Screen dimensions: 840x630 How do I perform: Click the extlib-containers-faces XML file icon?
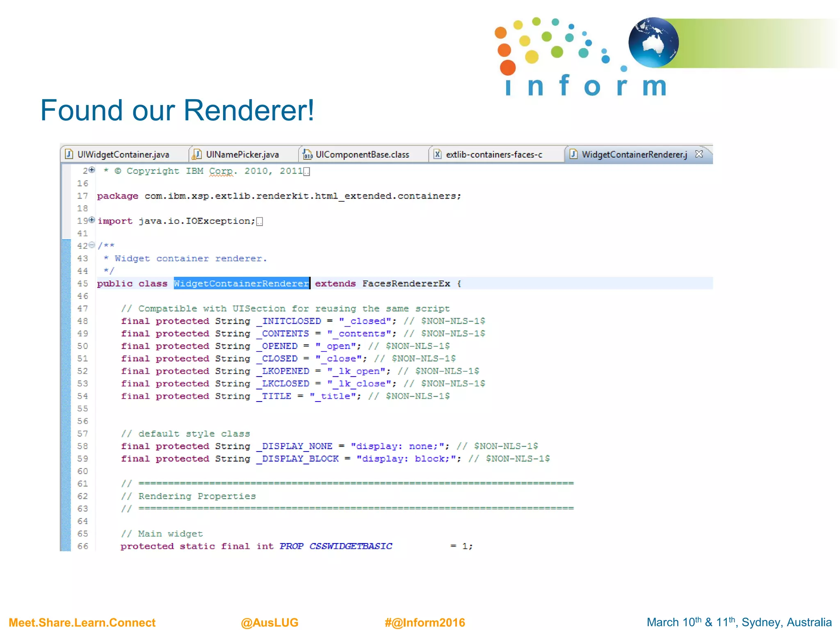[438, 154]
